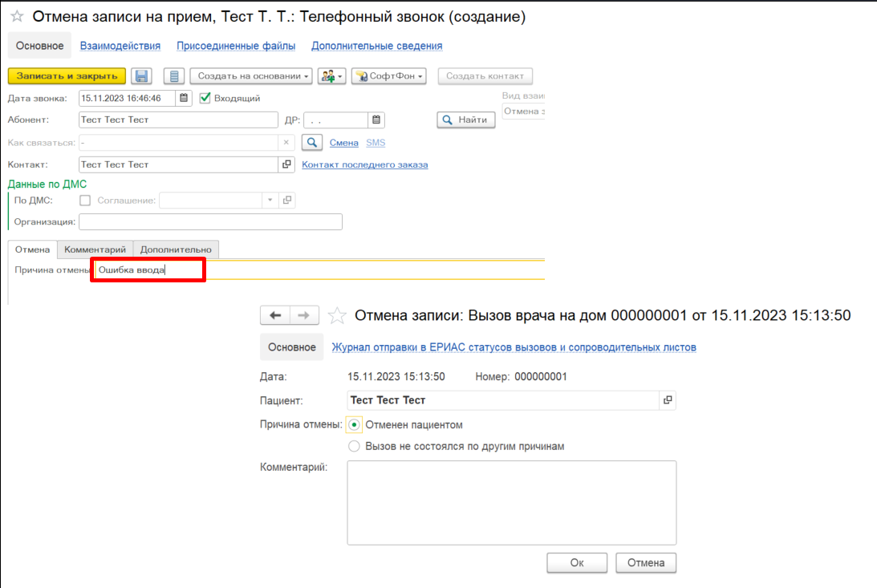Click the back arrow navigation button
877x588 pixels.
click(x=275, y=315)
